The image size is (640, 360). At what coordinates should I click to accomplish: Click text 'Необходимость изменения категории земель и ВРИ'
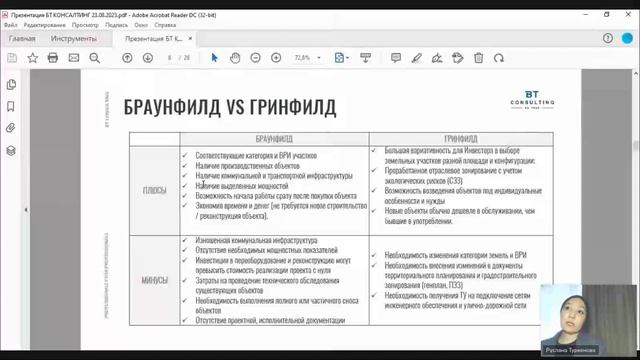pos(456,255)
